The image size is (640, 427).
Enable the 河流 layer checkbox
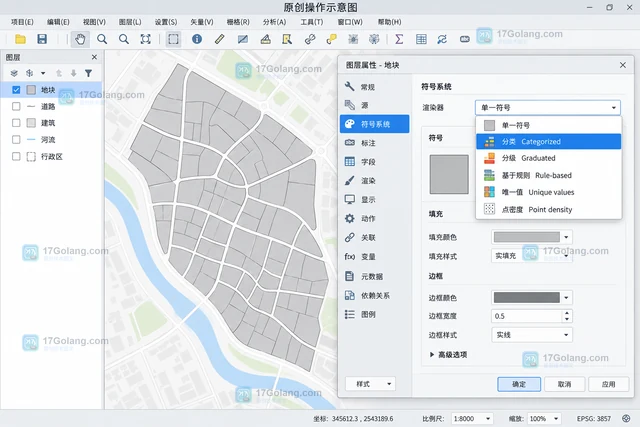[x=16, y=140]
